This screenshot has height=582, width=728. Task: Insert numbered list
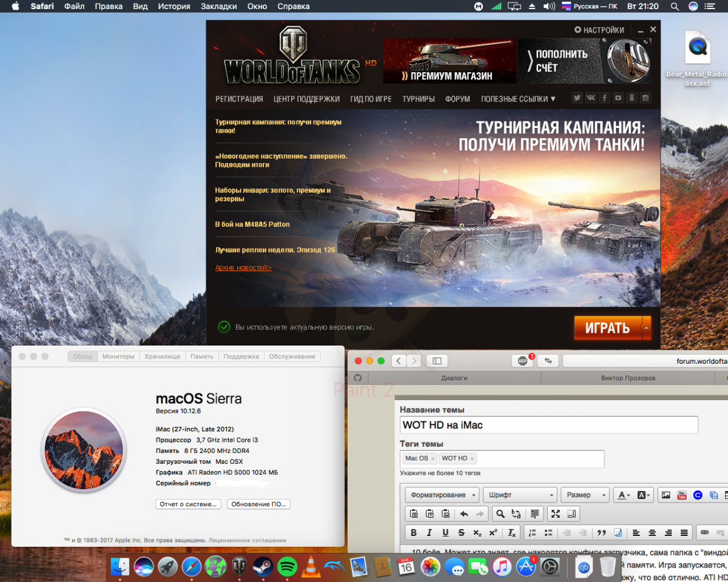coord(533,533)
